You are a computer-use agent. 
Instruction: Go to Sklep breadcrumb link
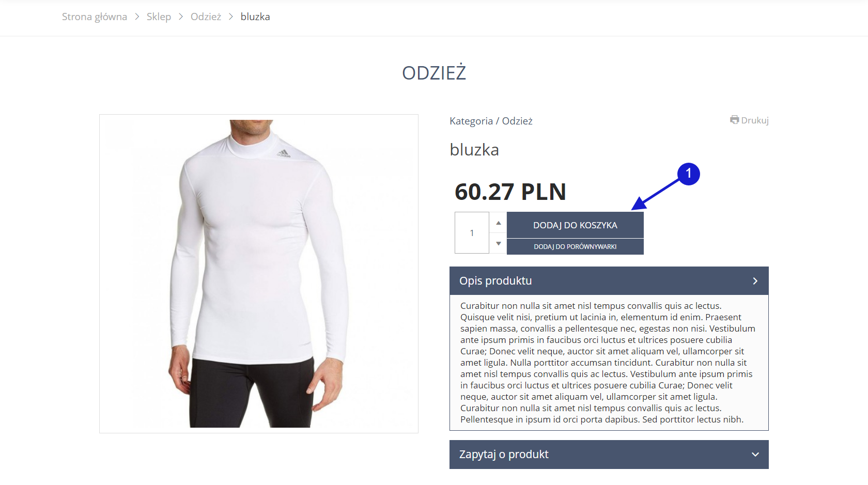pyautogui.click(x=159, y=17)
